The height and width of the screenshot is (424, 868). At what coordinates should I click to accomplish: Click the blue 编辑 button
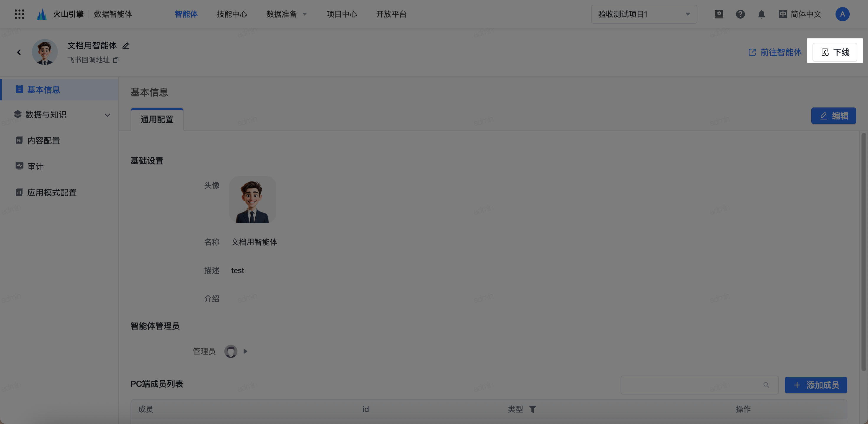[x=833, y=116]
